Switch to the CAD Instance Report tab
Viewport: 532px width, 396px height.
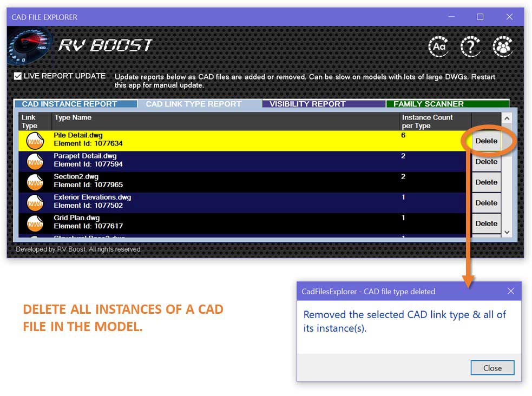pyautogui.click(x=76, y=104)
